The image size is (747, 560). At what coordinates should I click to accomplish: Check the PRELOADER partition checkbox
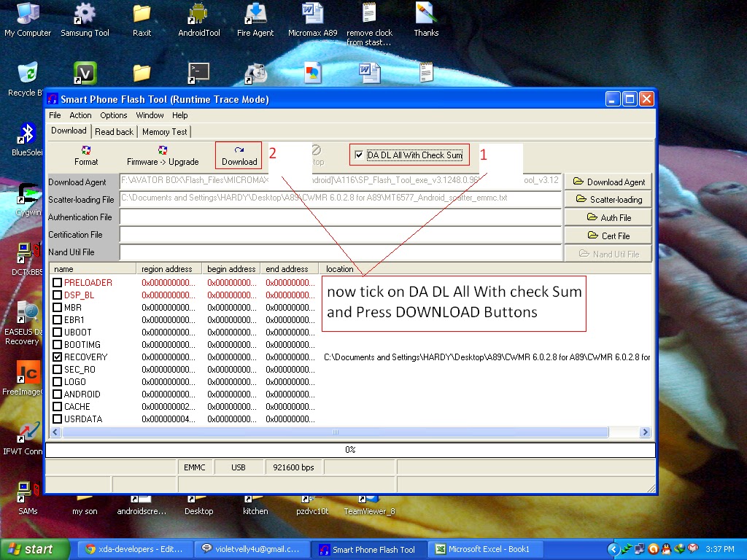(57, 282)
